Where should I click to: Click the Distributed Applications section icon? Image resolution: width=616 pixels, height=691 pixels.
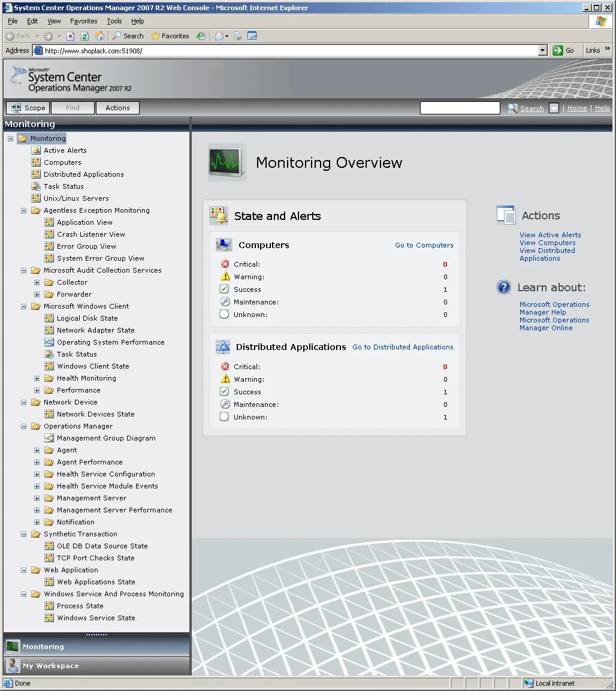[x=223, y=347]
